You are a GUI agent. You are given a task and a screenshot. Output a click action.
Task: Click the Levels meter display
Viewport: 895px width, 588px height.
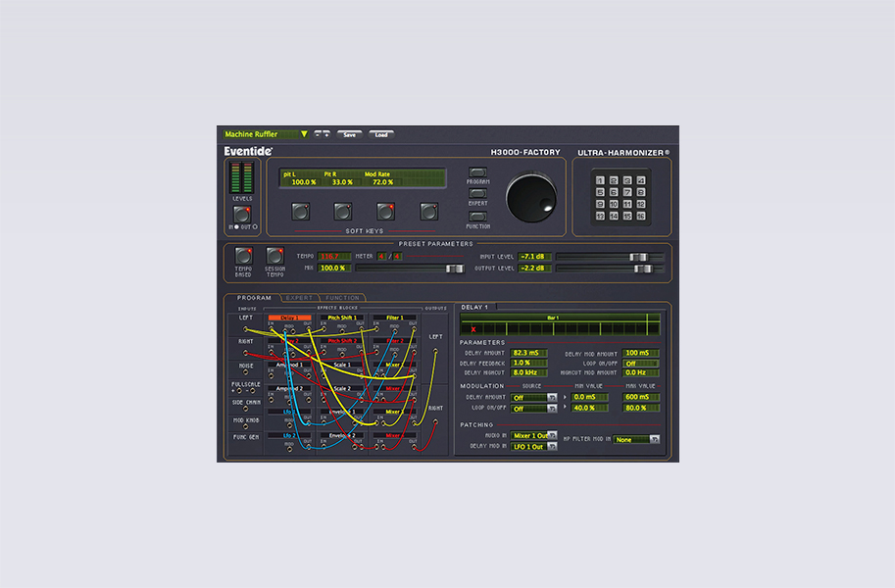point(241,177)
